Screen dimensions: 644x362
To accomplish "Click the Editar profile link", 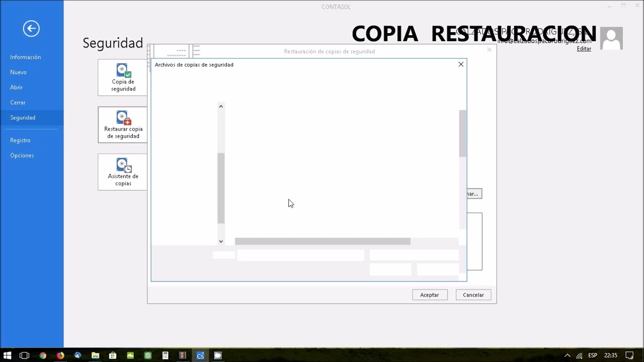I will [x=584, y=49].
